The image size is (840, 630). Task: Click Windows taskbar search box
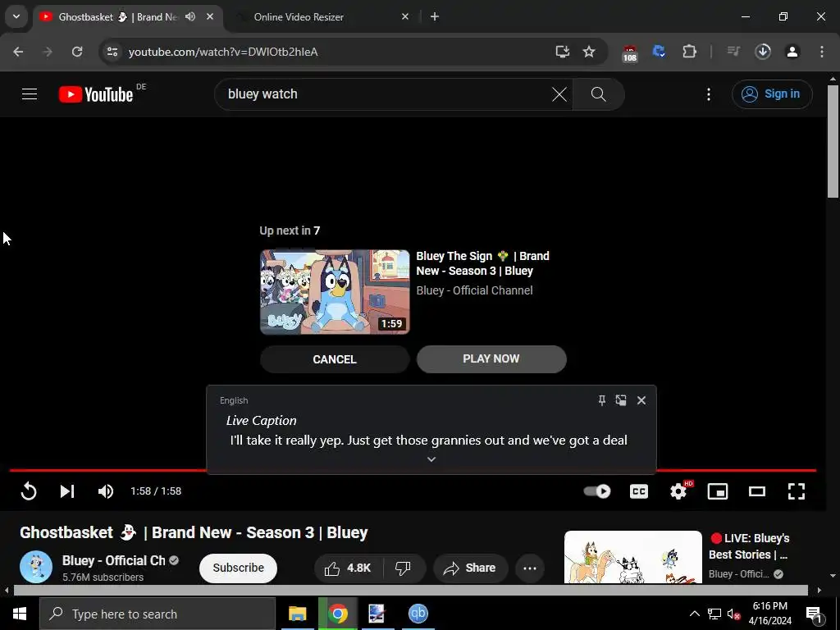click(157, 614)
